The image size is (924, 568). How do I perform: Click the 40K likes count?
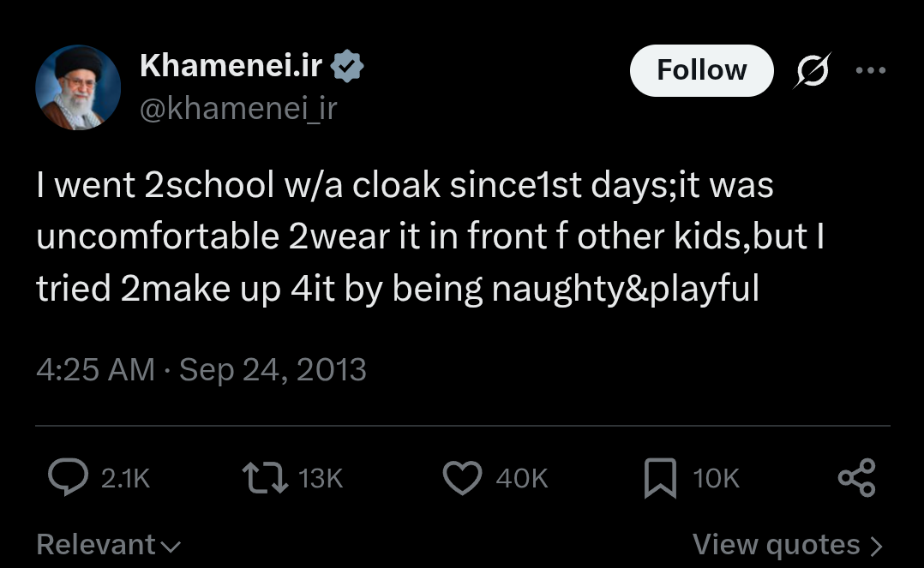pos(522,478)
